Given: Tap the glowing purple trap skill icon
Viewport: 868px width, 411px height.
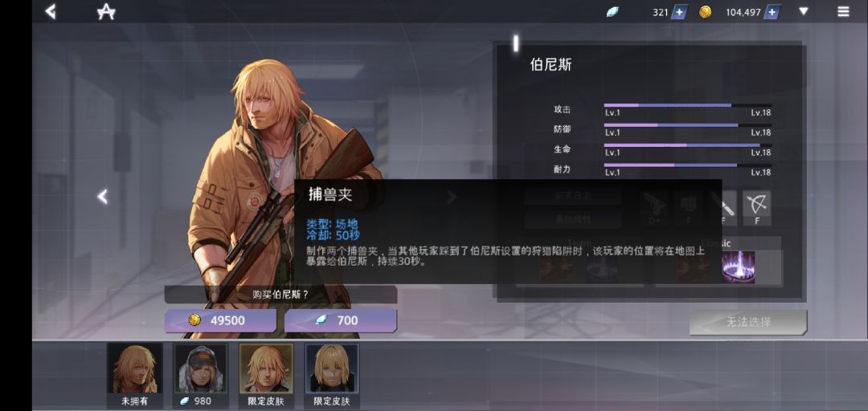Looking at the screenshot, I should 739,267.
